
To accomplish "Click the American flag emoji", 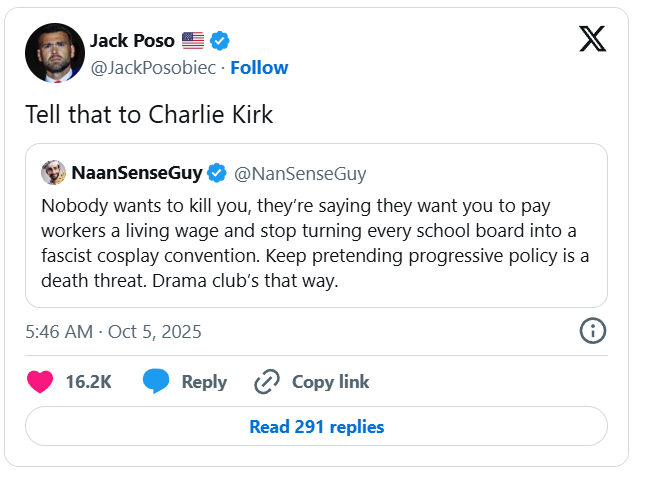I will tap(193, 41).
